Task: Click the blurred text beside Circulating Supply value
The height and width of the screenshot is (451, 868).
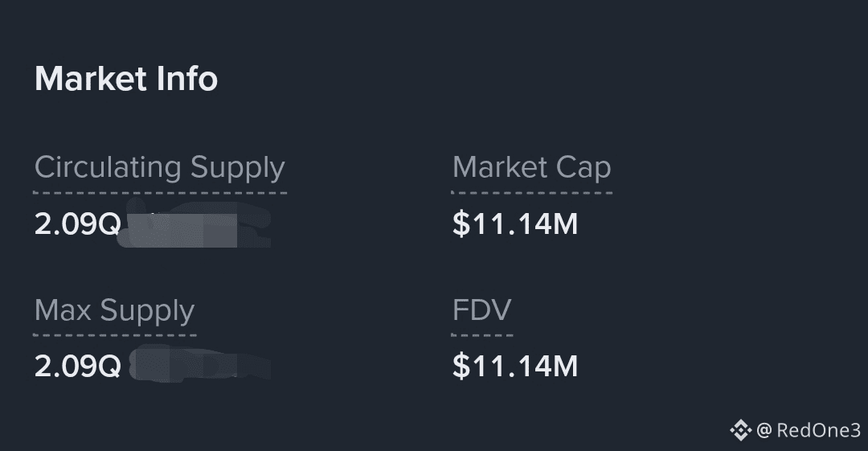Action: (197, 228)
